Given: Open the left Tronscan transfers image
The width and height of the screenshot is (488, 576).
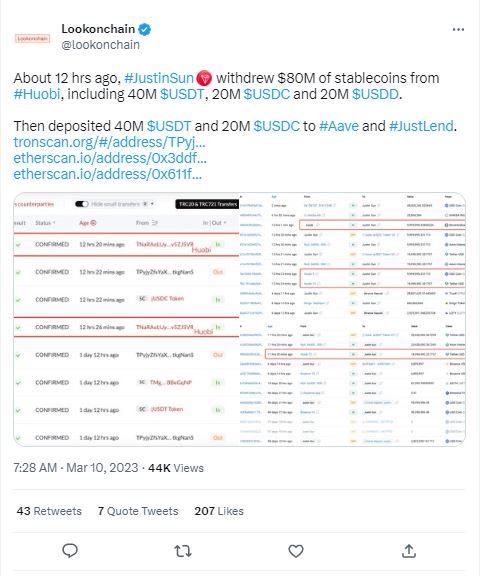Looking at the screenshot, I should 126,320.
